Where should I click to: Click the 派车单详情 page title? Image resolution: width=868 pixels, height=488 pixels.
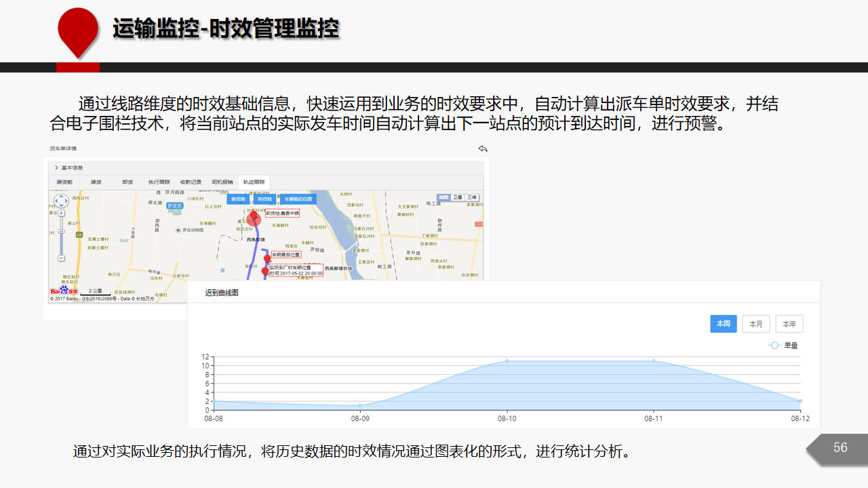coord(63,148)
